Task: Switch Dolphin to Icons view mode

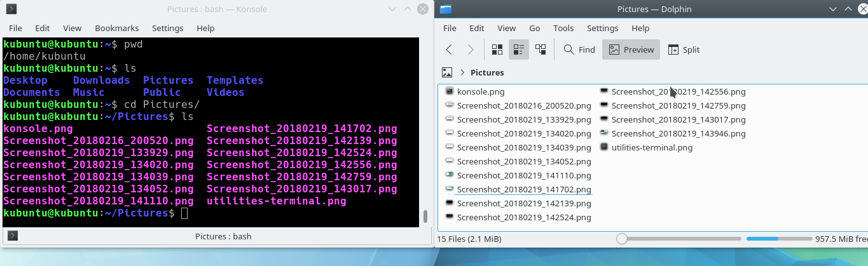Action: (x=497, y=50)
